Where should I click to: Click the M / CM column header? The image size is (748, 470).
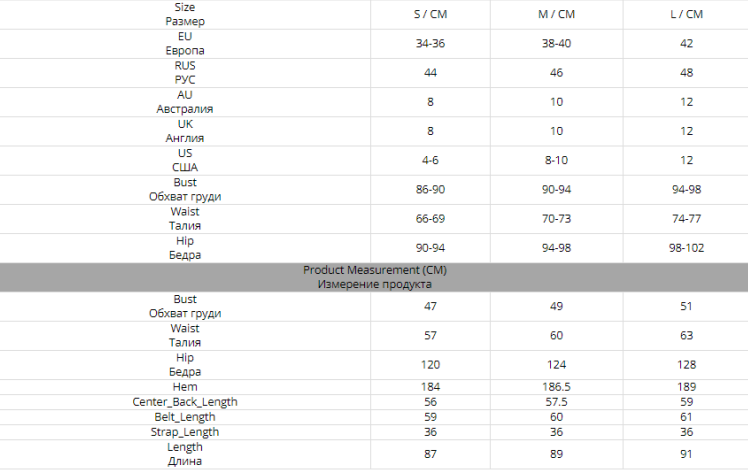point(556,14)
